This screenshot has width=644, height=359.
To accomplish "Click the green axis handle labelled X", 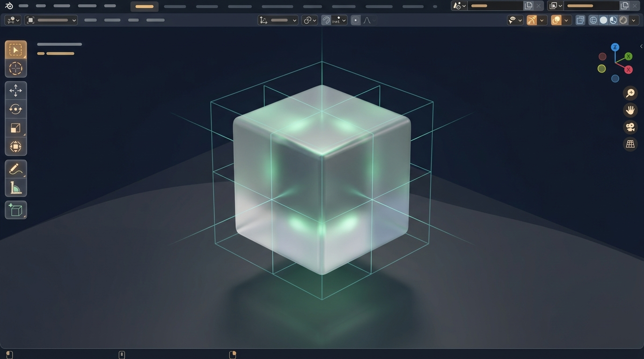I will click(x=629, y=56).
